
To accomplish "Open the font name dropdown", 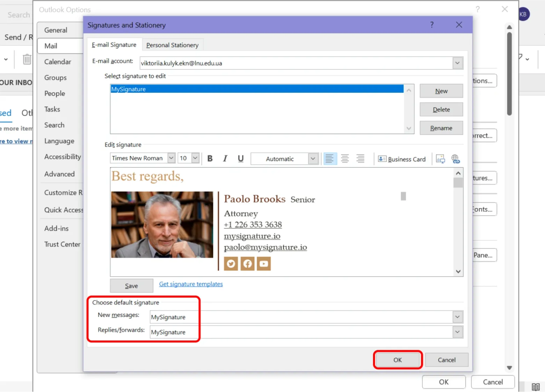I will pos(171,158).
